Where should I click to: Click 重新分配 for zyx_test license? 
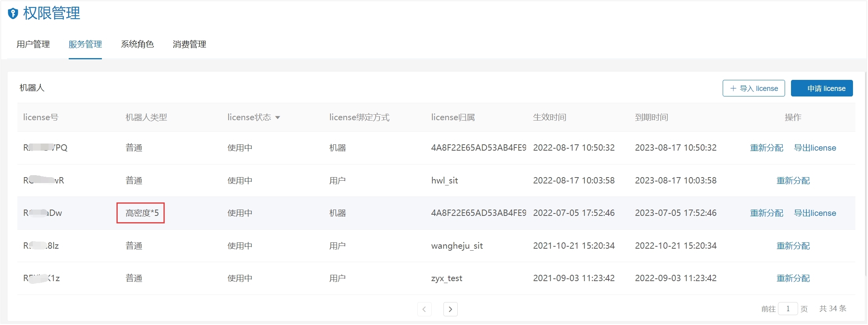(x=793, y=278)
